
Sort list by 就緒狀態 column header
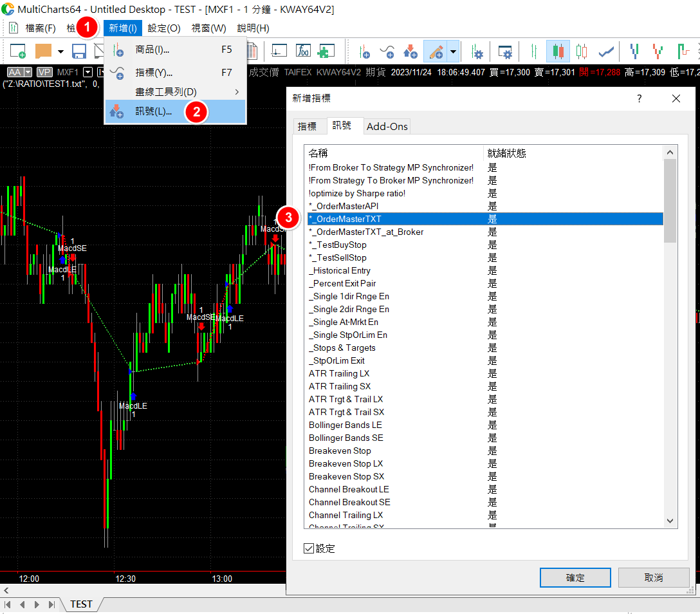pyautogui.click(x=573, y=153)
